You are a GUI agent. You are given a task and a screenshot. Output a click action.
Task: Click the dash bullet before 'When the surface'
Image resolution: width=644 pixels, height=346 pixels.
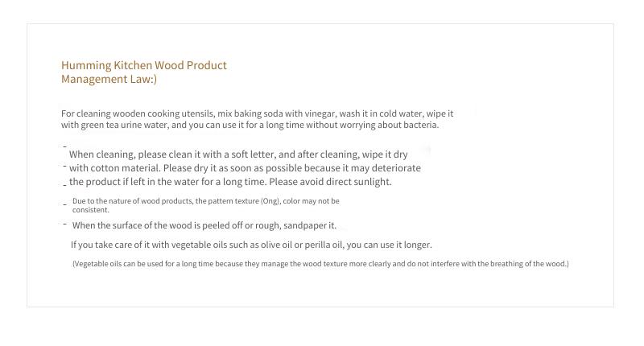click(65, 224)
